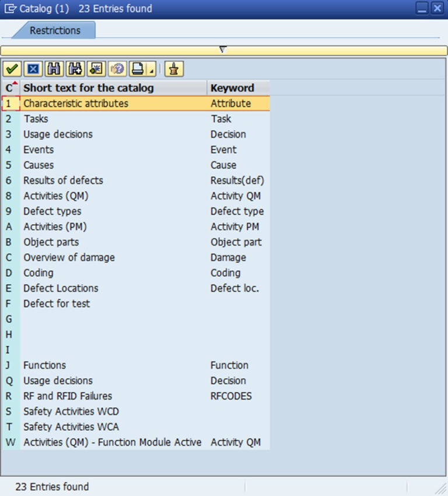Click the New Selection star icon
Screen dimensions: 448x496
pyautogui.click(x=96, y=69)
